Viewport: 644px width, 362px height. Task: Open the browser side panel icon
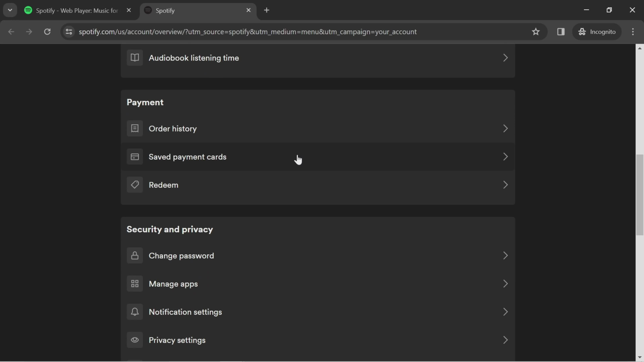[x=561, y=32]
